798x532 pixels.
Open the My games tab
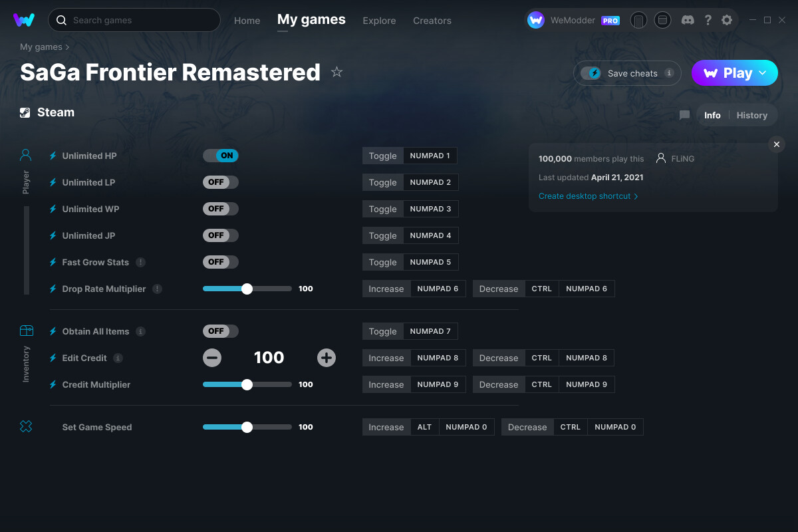click(x=311, y=20)
